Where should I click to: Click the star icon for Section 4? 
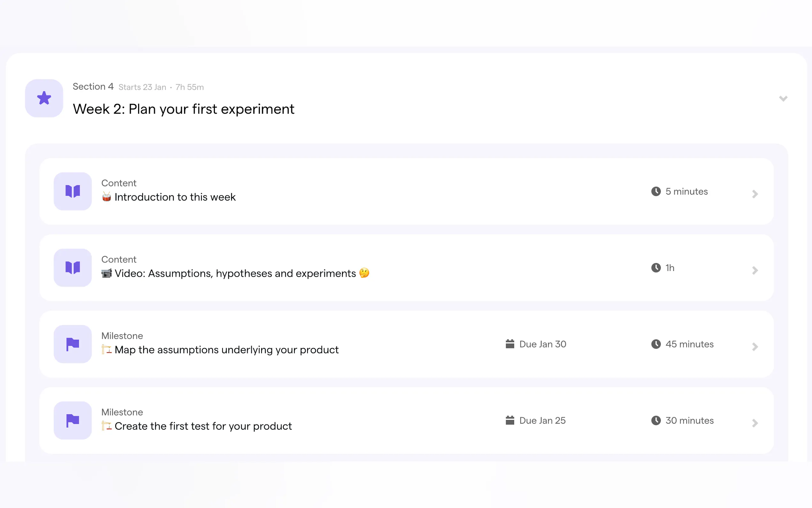44,98
